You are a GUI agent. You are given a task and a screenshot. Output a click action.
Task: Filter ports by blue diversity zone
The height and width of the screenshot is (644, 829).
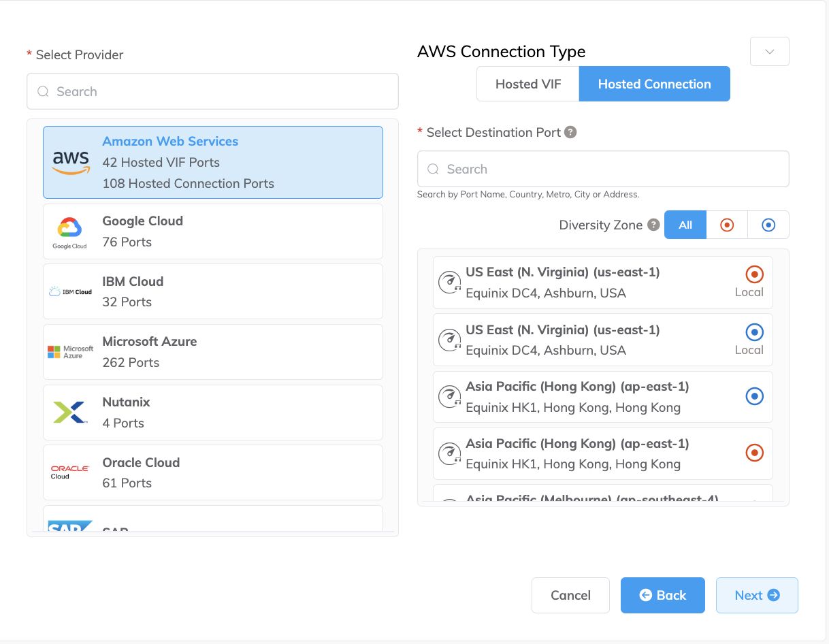(768, 225)
